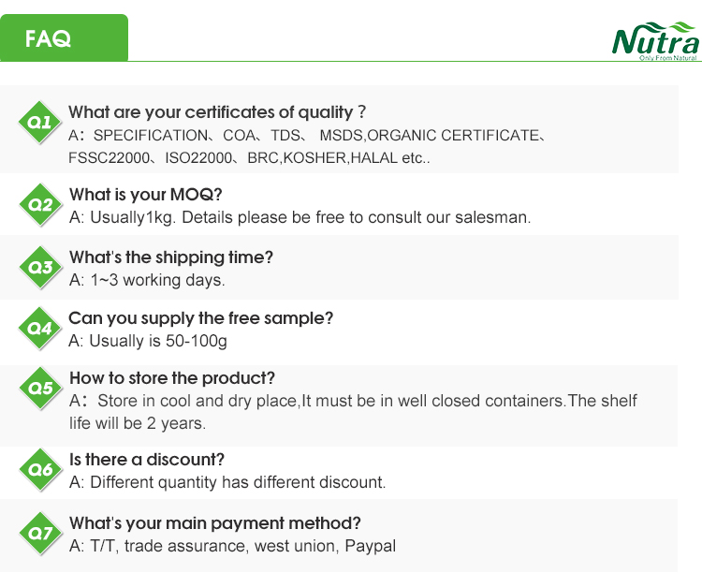Click the "What is your MOQ?" question
This screenshot has height=588, width=702.
145,195
